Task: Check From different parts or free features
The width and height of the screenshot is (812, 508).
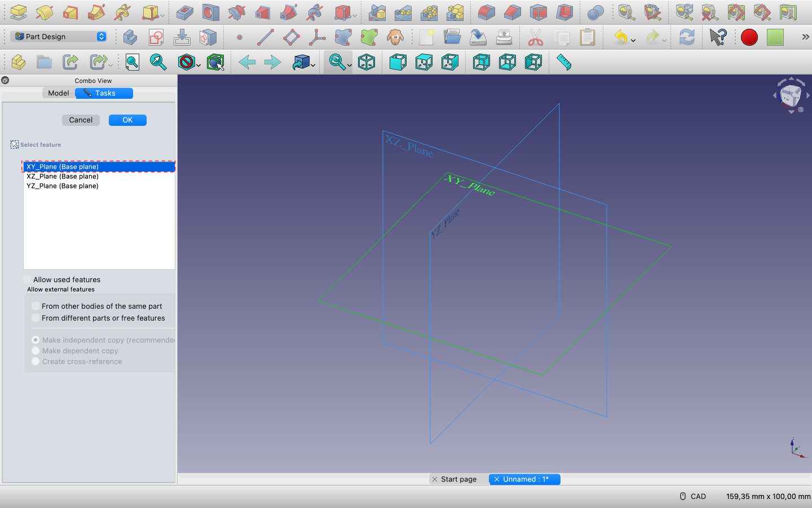Action: click(36, 318)
